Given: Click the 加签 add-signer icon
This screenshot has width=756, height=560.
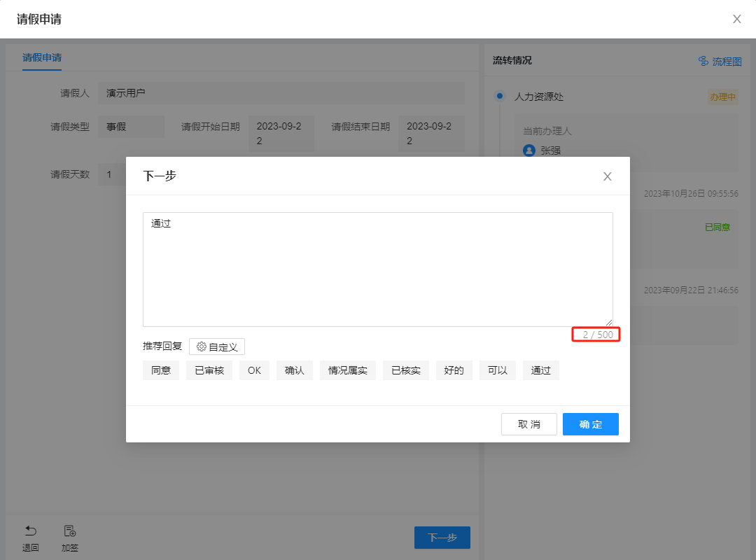Looking at the screenshot, I should tap(70, 531).
